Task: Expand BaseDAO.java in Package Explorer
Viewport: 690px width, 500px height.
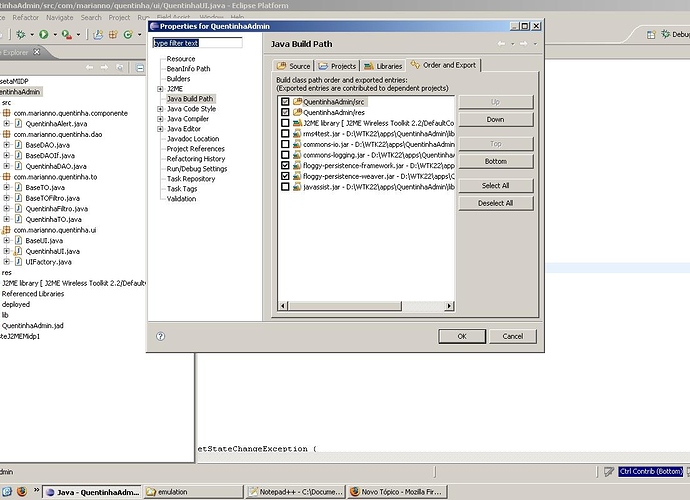Action: (7, 145)
